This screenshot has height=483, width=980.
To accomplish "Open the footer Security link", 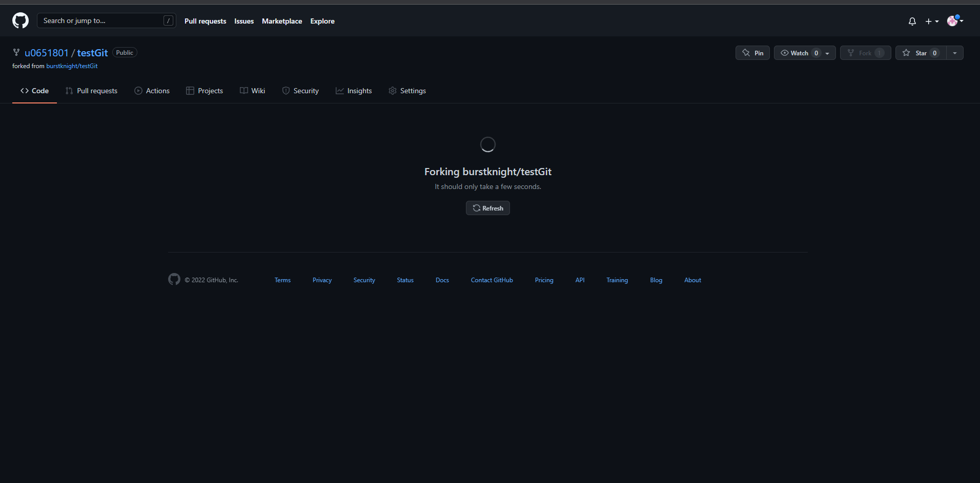I will pos(364,280).
